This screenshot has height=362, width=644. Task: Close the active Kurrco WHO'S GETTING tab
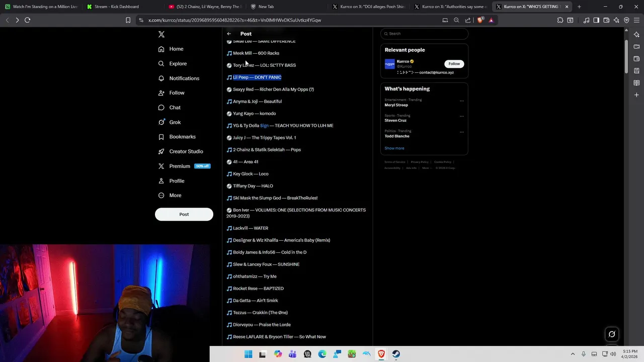(x=567, y=7)
